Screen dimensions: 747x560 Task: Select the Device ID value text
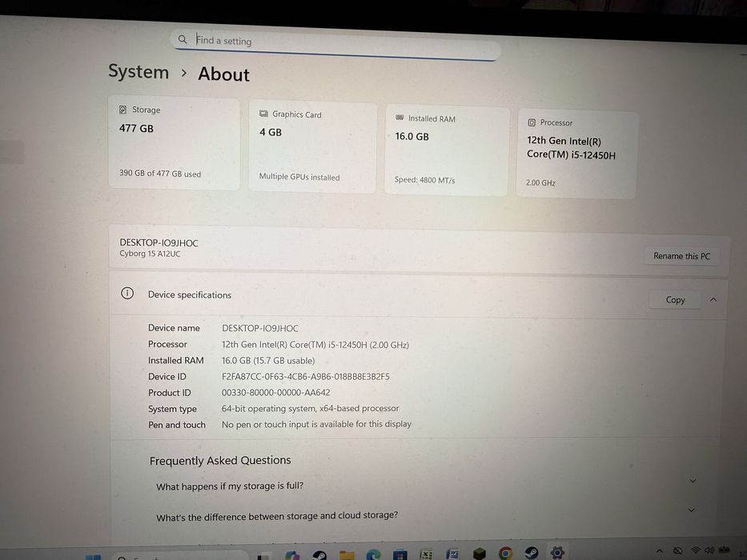pos(305,377)
